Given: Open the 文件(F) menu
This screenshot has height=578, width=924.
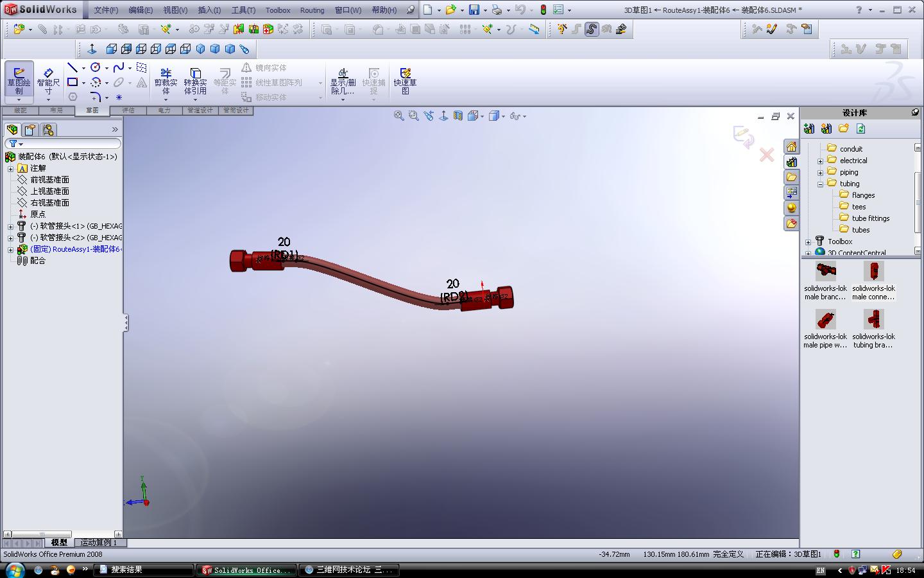Looking at the screenshot, I should pyautogui.click(x=106, y=10).
